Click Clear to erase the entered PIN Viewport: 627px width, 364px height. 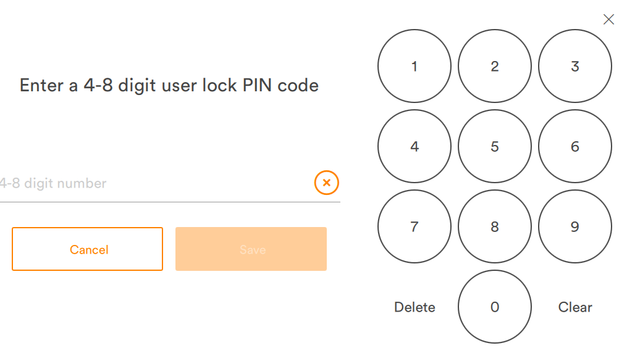(x=575, y=307)
